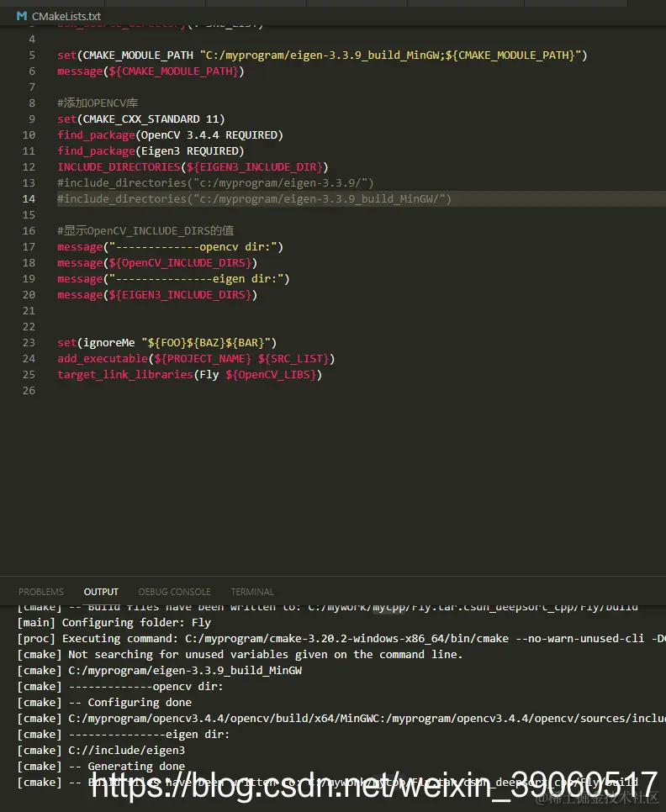The height and width of the screenshot is (812, 666).
Task: Click output line Configuring done
Action: [x=104, y=702]
